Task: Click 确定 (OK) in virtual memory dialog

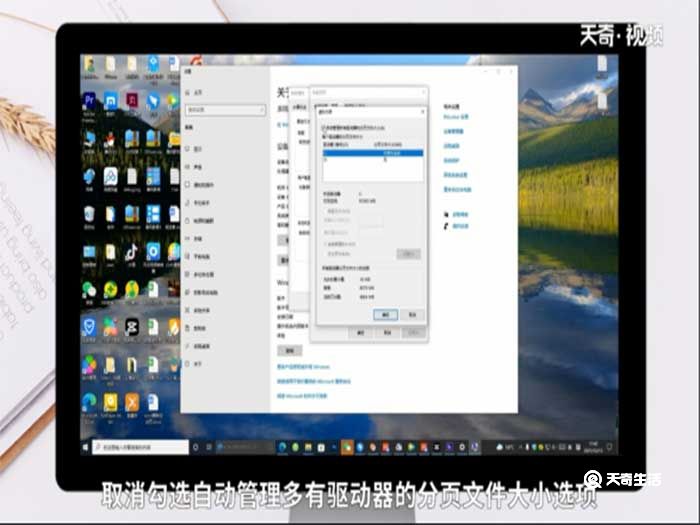Action: [385, 313]
